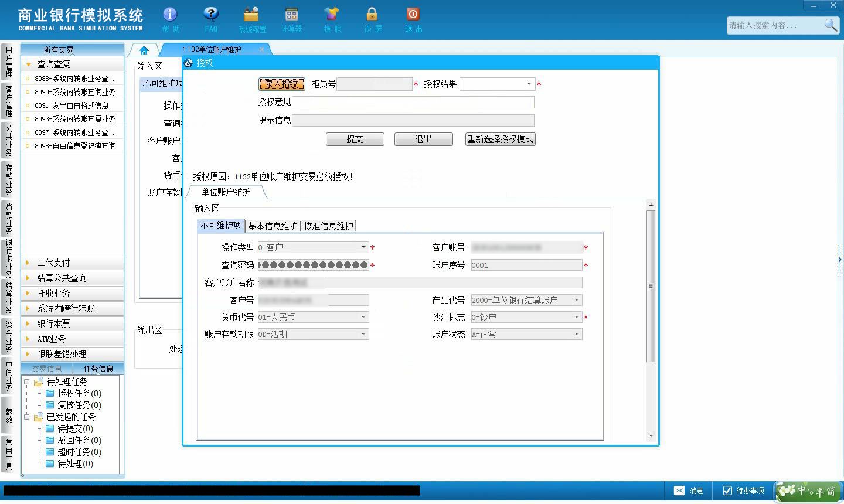Open the 账户状态 dropdown
This screenshot has height=504, width=844.
(x=577, y=334)
